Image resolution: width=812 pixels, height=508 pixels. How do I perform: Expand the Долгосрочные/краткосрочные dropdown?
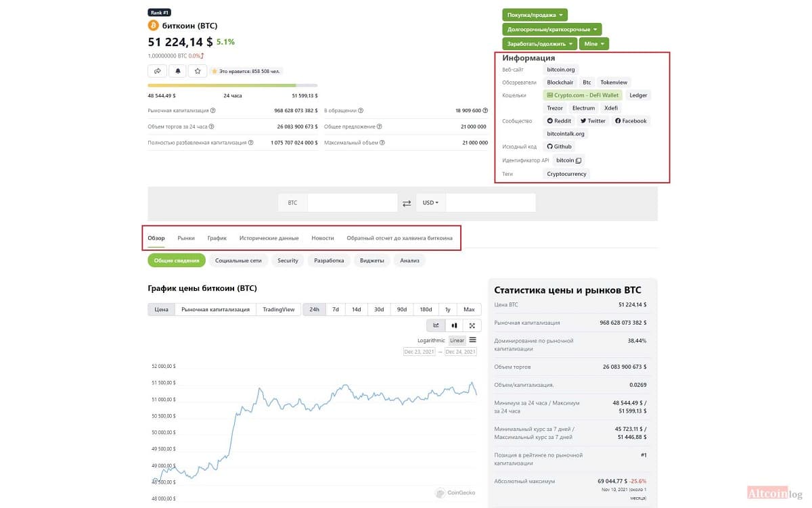[x=551, y=30]
